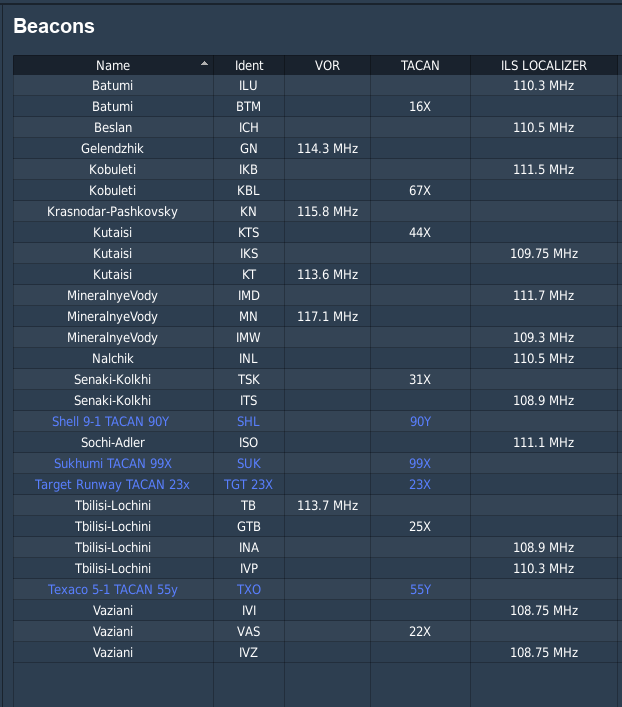Click the 117.1 MHz VOR frequency
Viewport: 622px width, 707px height.
(327, 317)
